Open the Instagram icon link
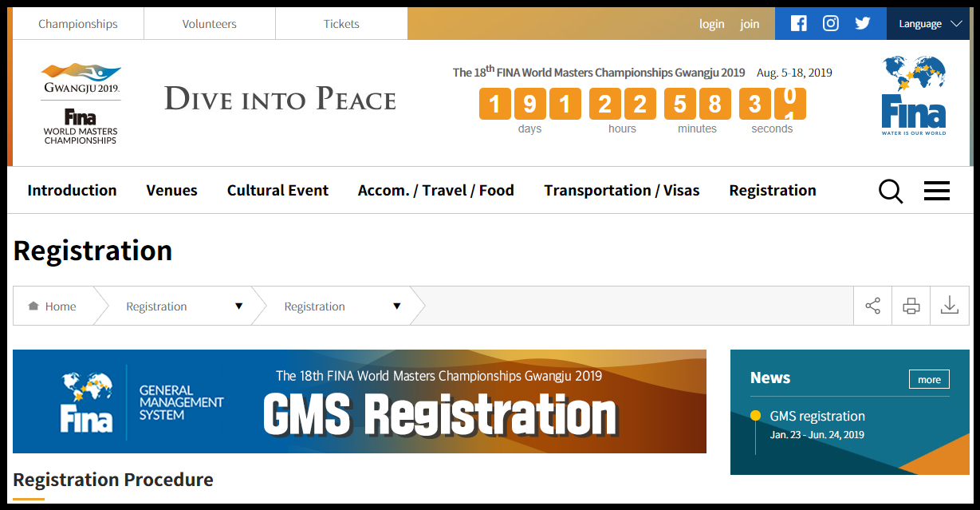The image size is (980, 510). tap(830, 23)
